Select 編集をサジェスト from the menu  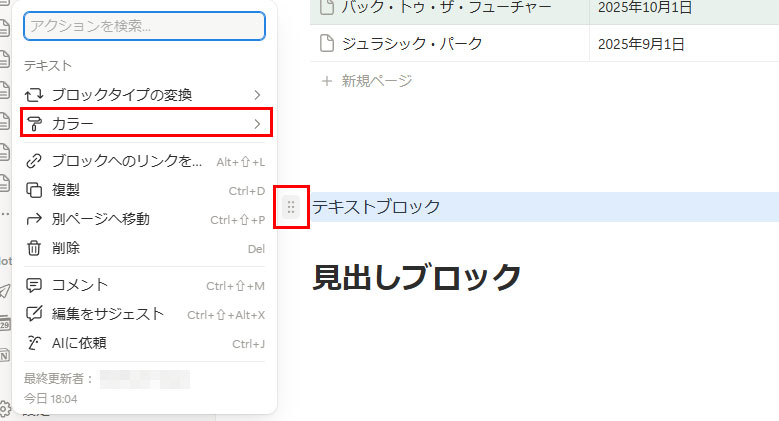pos(107,314)
